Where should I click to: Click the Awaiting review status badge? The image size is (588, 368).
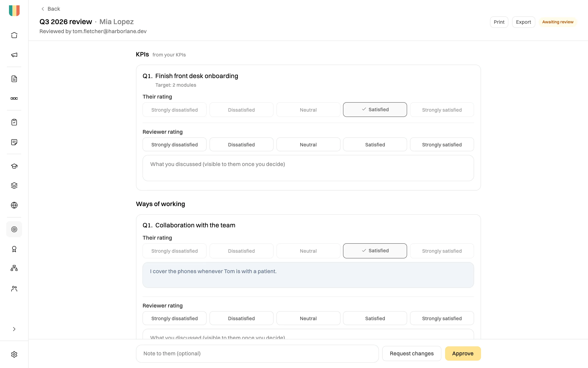tap(558, 22)
